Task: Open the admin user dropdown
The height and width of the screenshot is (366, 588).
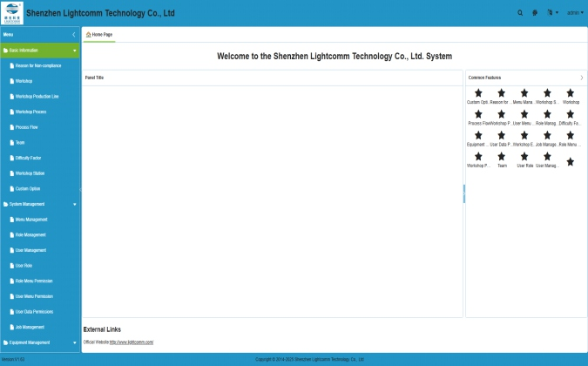Action: pos(575,13)
